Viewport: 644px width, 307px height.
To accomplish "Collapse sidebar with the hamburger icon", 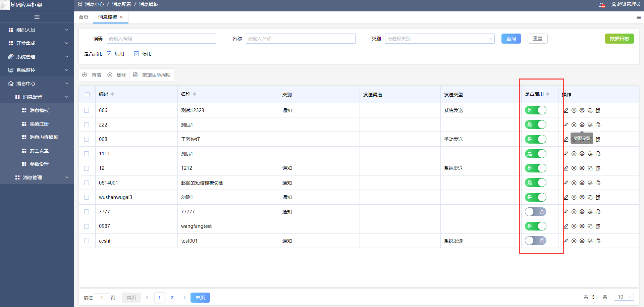I will coord(37,17).
